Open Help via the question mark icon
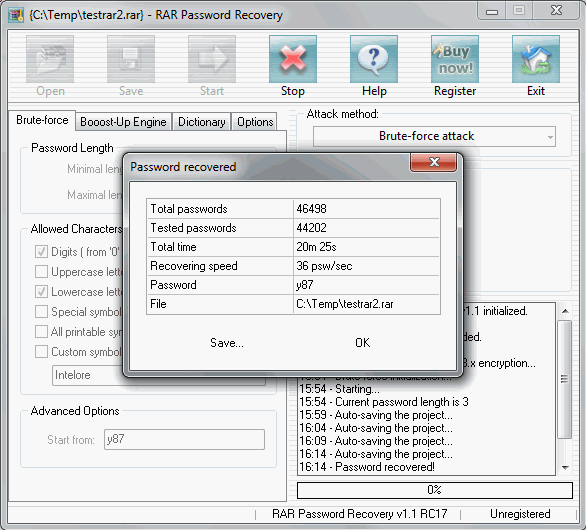This screenshot has height=530, width=586. (374, 59)
